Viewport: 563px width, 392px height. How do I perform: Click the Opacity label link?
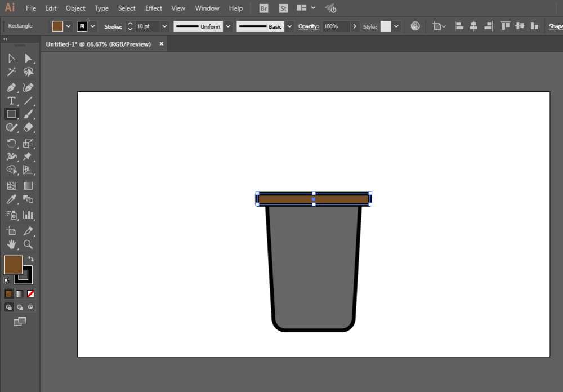(x=308, y=26)
